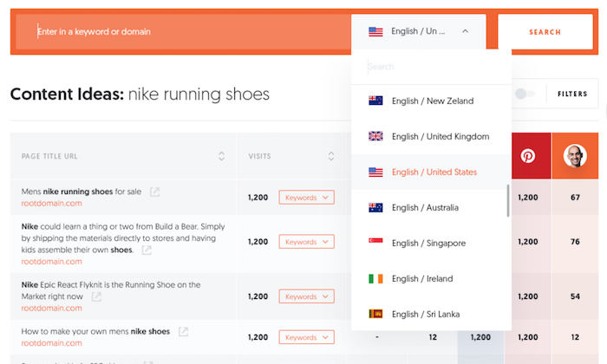This screenshot has height=364, width=607.
Task: Expand Keywords dropdown for make your own shoes row
Action: click(307, 337)
